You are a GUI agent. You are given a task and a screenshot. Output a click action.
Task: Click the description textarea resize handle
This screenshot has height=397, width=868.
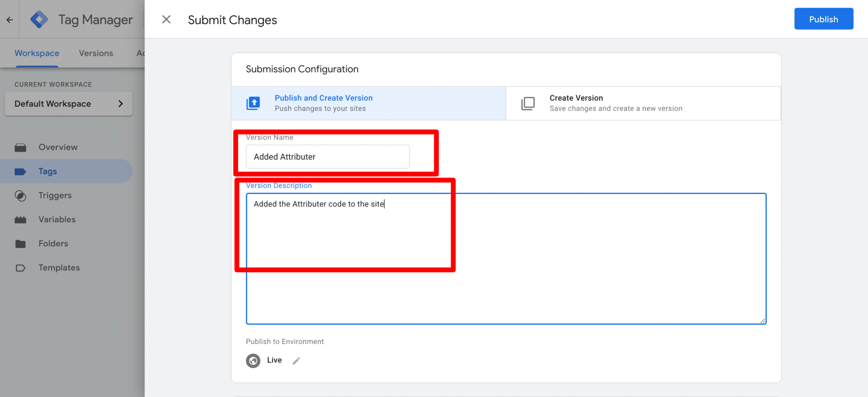[x=762, y=321]
